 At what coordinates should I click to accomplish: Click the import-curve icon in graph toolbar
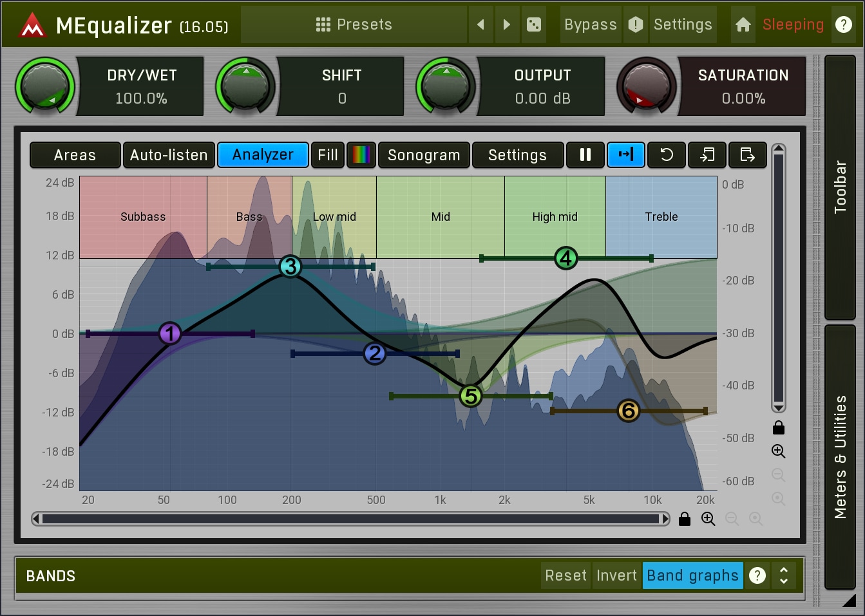click(707, 155)
